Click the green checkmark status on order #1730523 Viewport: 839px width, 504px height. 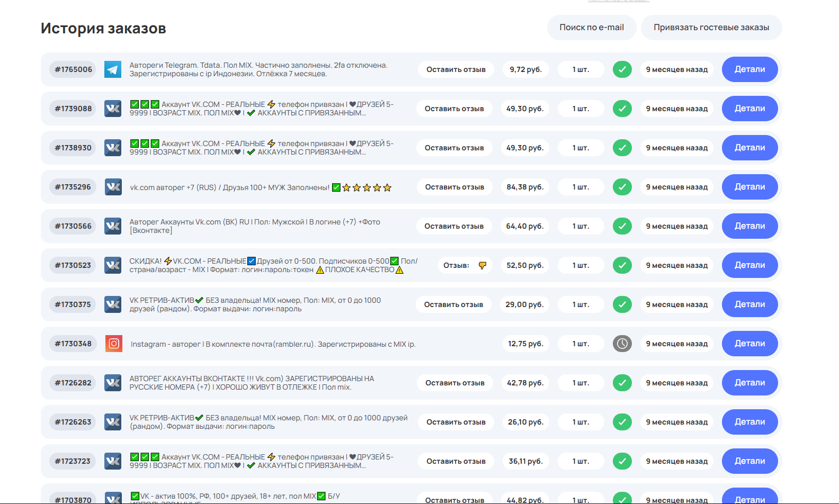tap(622, 265)
